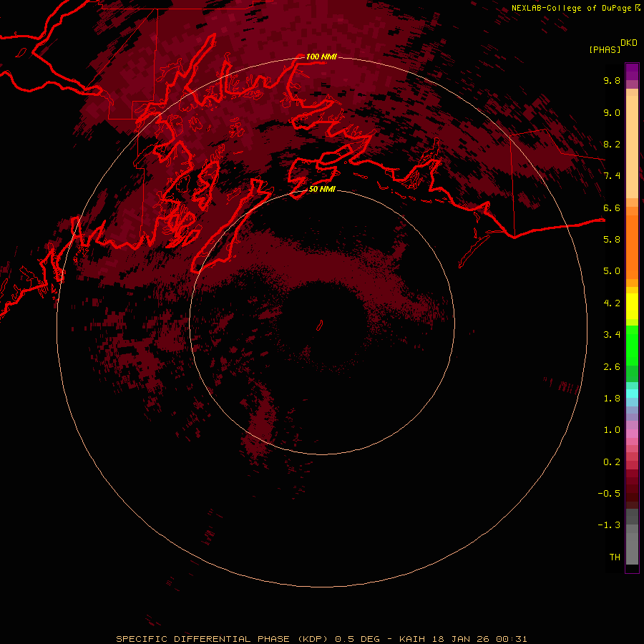Screen dimensions: 644x644
Task: Click the bright green segment of the color bar
Action: pos(632,345)
